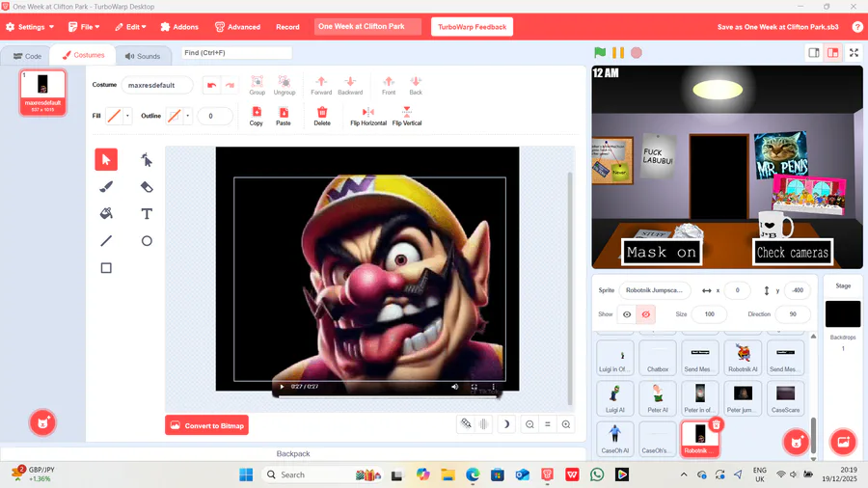Select the Brush tool
Viewport: 868px width, 488px height.
[x=106, y=186]
